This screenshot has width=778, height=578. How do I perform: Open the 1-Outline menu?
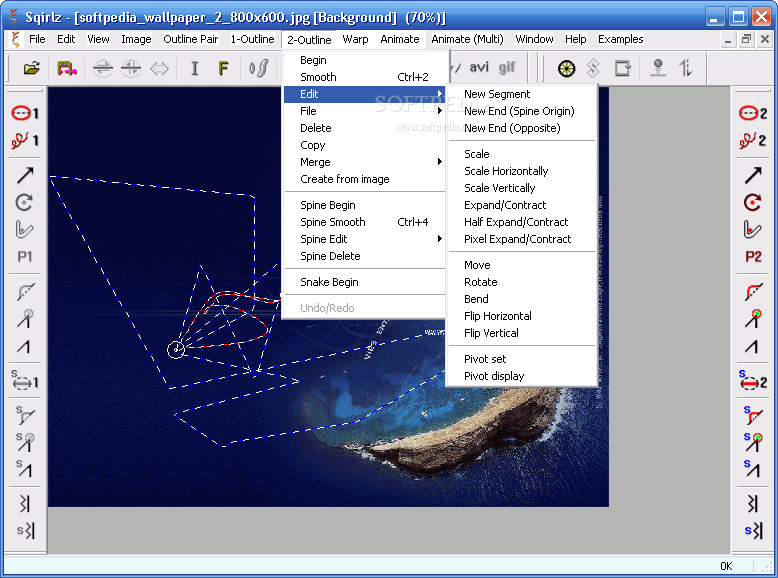pyautogui.click(x=252, y=39)
